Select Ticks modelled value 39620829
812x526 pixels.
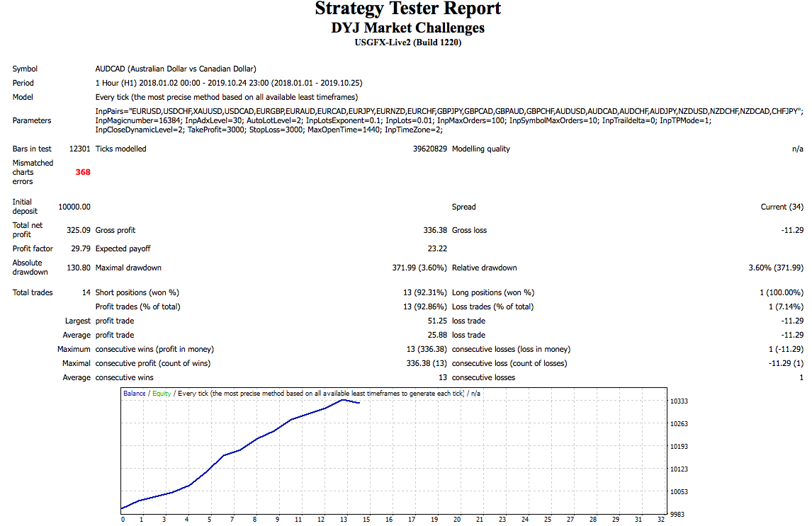(x=430, y=149)
